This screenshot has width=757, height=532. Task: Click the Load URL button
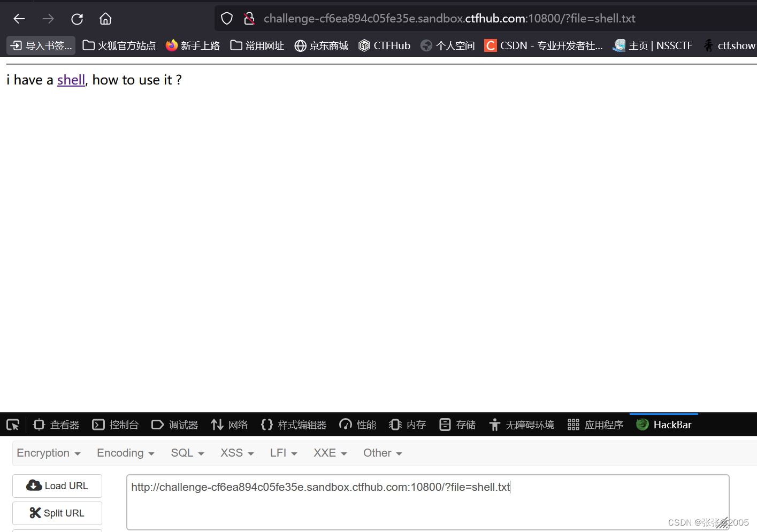point(57,485)
